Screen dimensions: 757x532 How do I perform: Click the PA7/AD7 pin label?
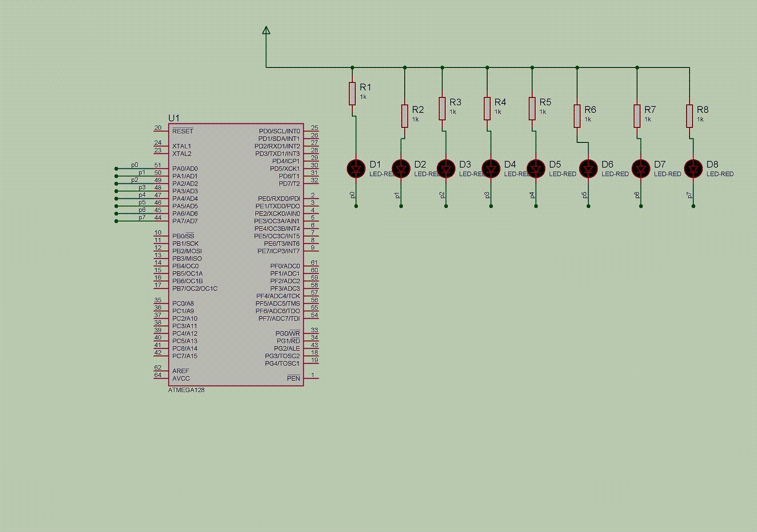click(x=185, y=221)
